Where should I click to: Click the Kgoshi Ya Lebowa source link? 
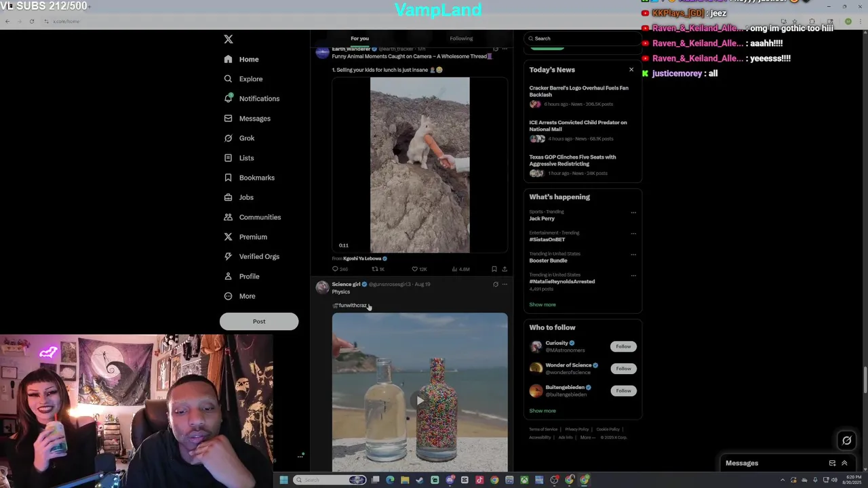pos(365,259)
